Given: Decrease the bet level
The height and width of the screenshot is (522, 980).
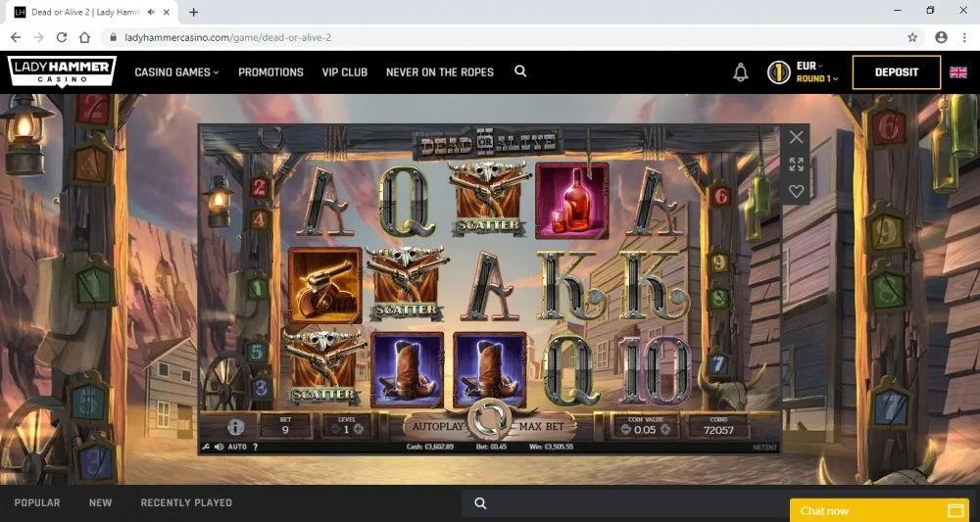Looking at the screenshot, I should click(x=335, y=430).
